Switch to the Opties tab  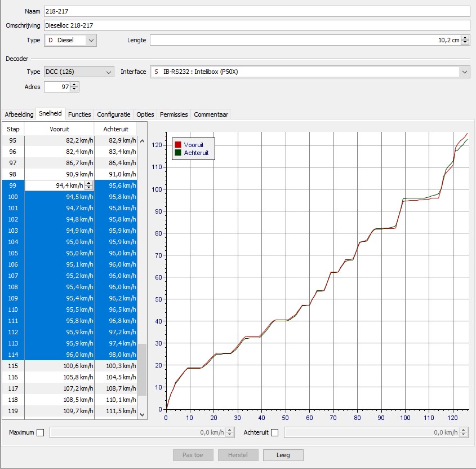145,114
